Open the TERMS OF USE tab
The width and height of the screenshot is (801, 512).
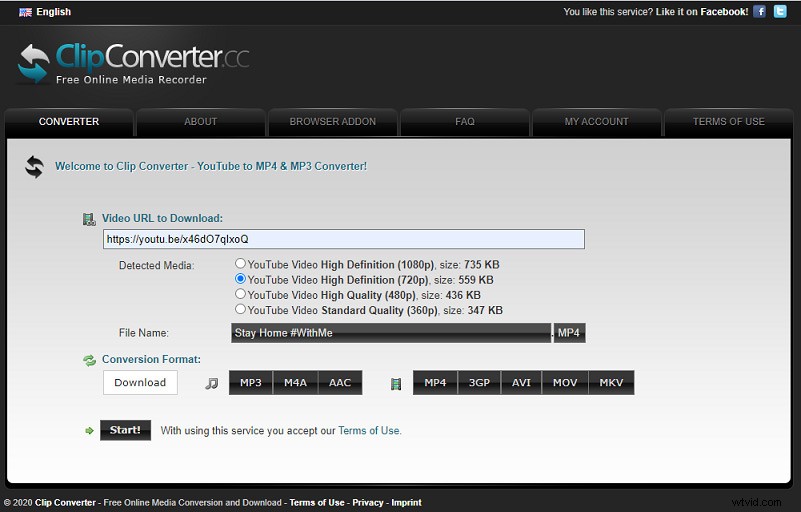point(728,122)
